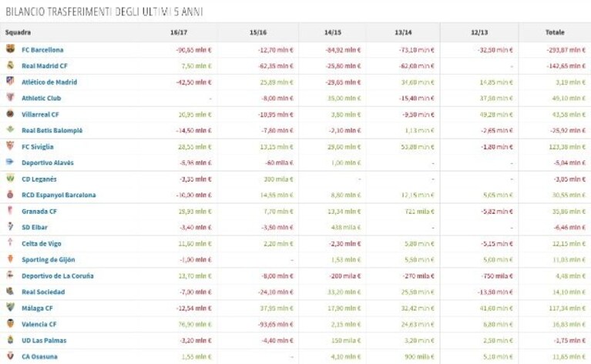Click the Real Betis Balompié crest icon

point(10,129)
